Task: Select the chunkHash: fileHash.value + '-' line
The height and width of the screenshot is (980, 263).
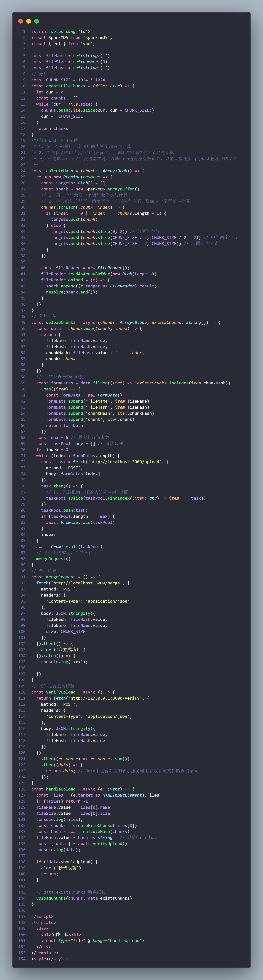Action: click(95, 353)
